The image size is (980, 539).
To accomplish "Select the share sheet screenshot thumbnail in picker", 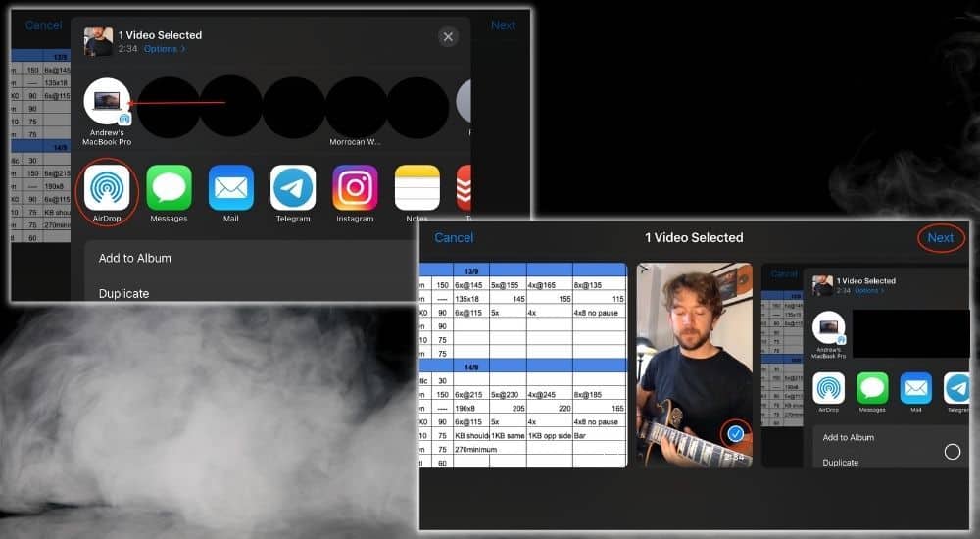I will pos(865,366).
